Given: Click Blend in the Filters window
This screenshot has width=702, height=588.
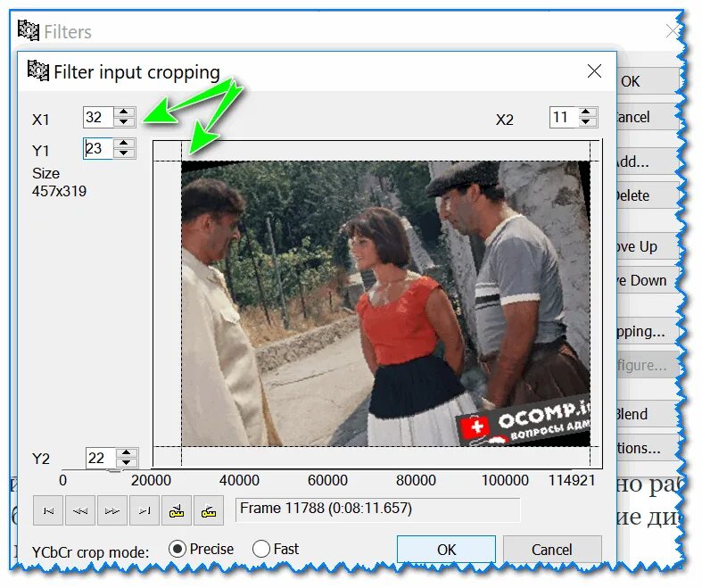Looking at the screenshot, I should click(648, 414).
